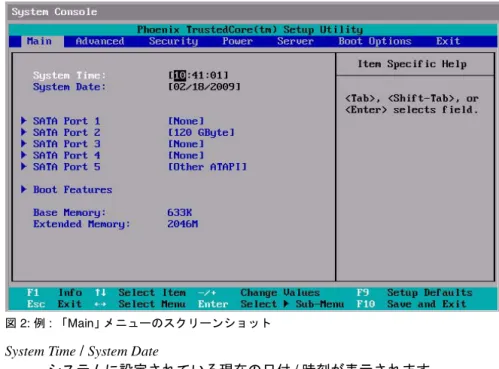The height and width of the screenshot is (369, 499).
Task: Click the F9 Setup Defaults hint
Action: [414, 293]
